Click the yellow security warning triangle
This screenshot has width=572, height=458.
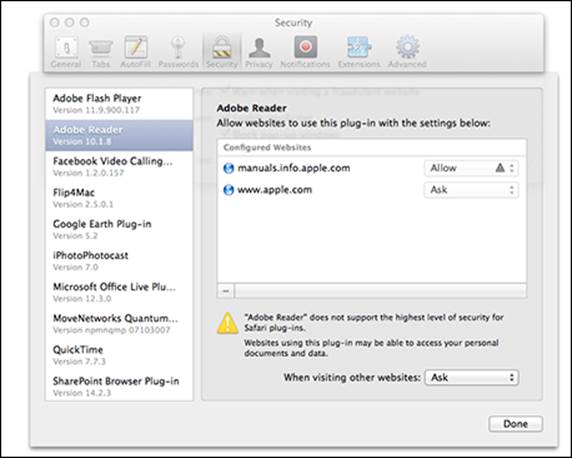(228, 323)
